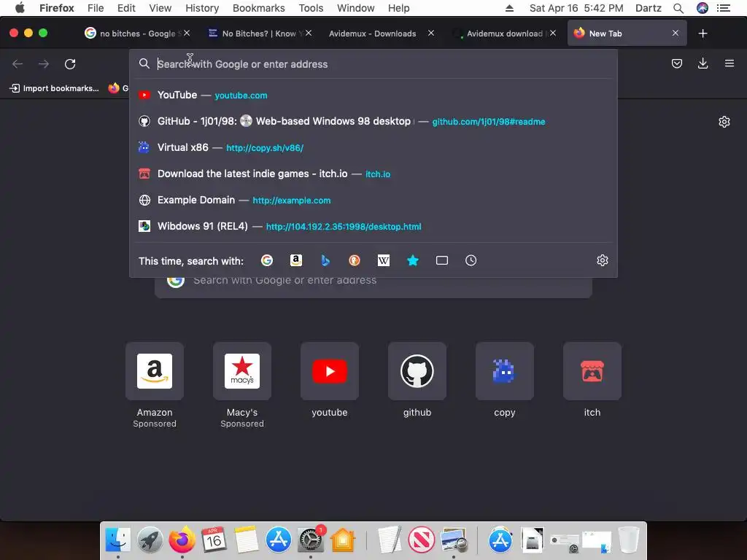747x560 pixels.
Task: Switch to the no bitches - Google tab
Action: [x=137, y=34]
